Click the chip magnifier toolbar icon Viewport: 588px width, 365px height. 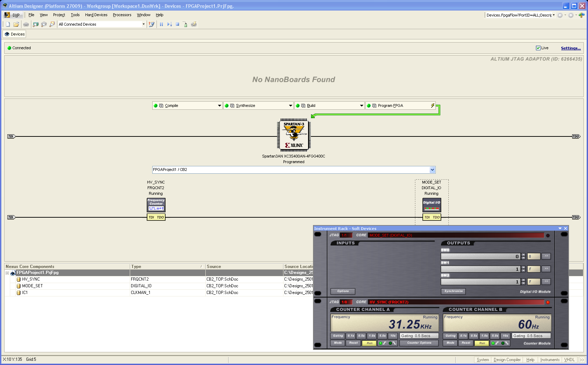44,24
